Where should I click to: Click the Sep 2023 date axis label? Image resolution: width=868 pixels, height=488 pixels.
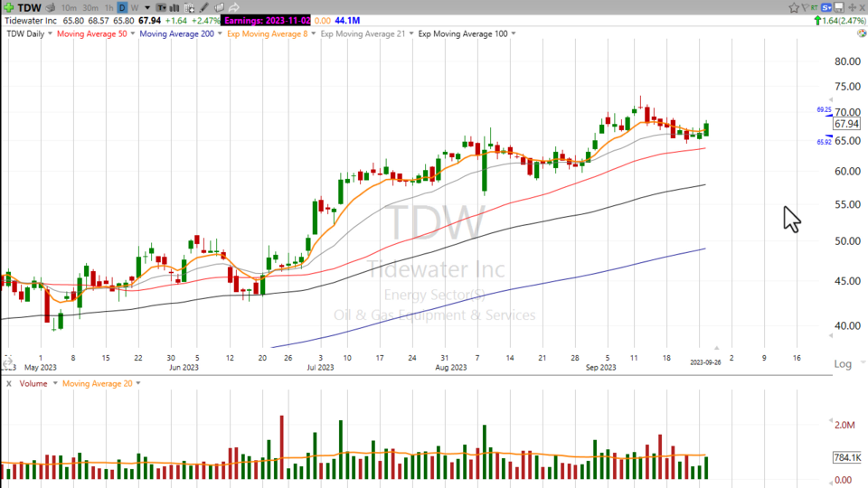(600, 368)
